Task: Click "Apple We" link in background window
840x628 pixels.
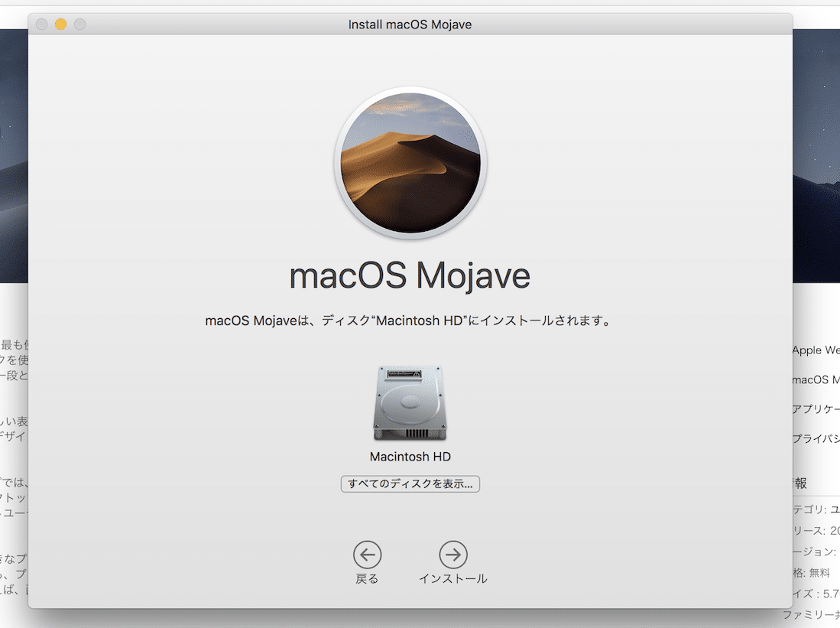Action: tap(816, 350)
